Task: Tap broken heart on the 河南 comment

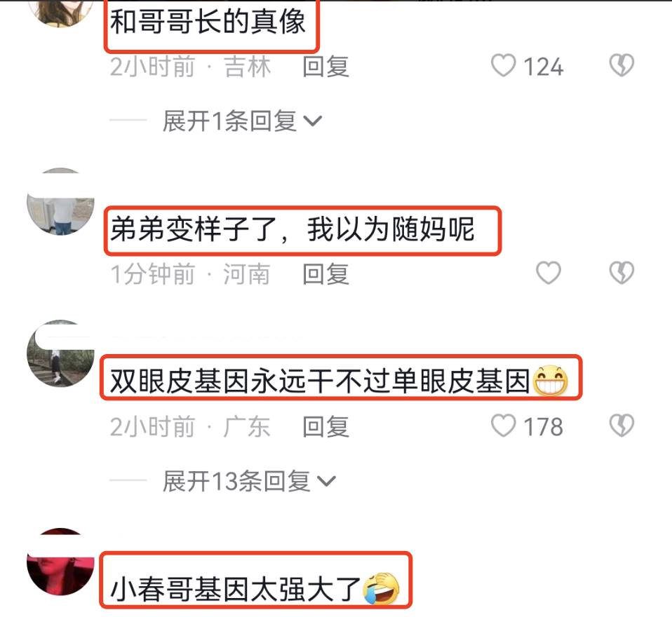Action: point(621,273)
